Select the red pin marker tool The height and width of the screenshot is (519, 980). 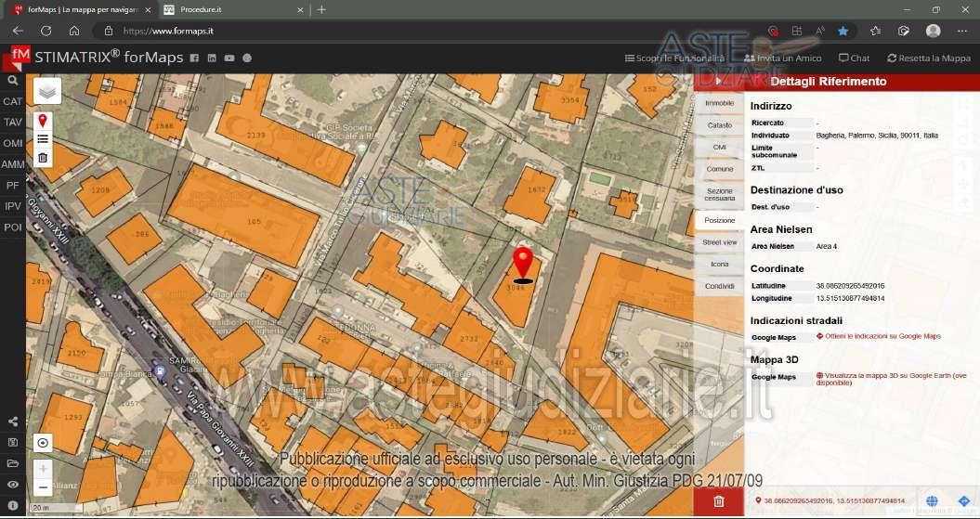pos(43,122)
